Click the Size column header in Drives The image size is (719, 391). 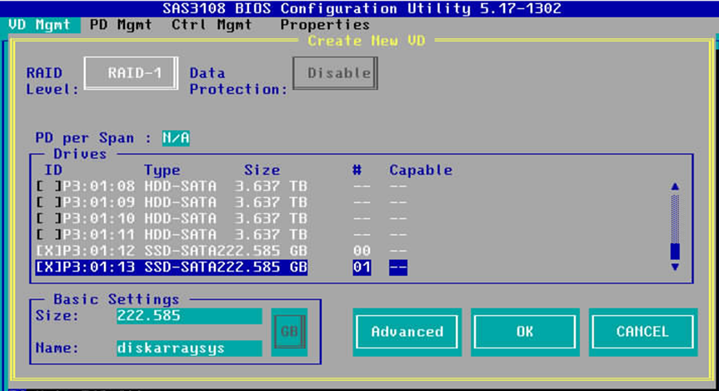point(262,171)
